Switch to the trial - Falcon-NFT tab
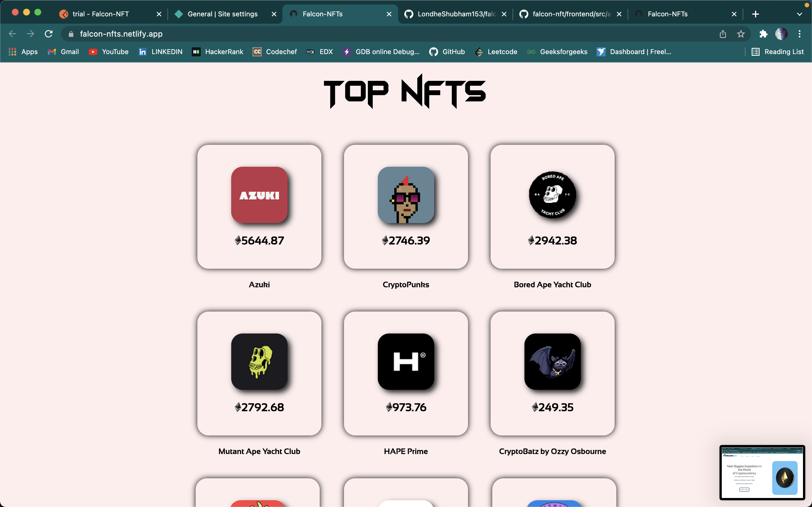The width and height of the screenshot is (812, 507). coord(101,14)
